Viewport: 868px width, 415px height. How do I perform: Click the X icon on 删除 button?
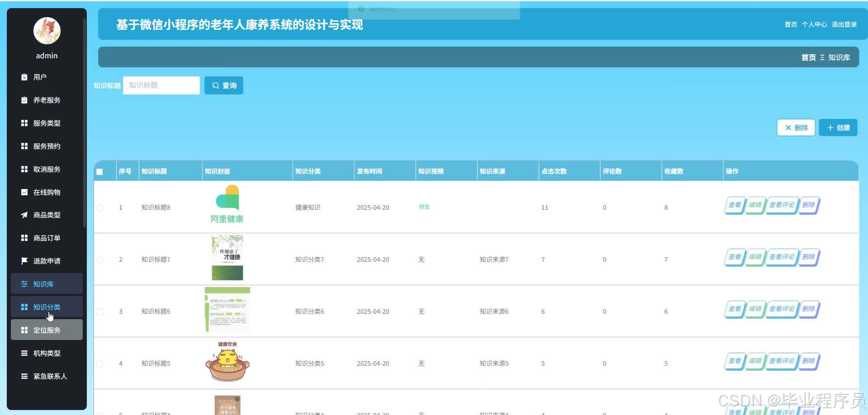(x=788, y=128)
